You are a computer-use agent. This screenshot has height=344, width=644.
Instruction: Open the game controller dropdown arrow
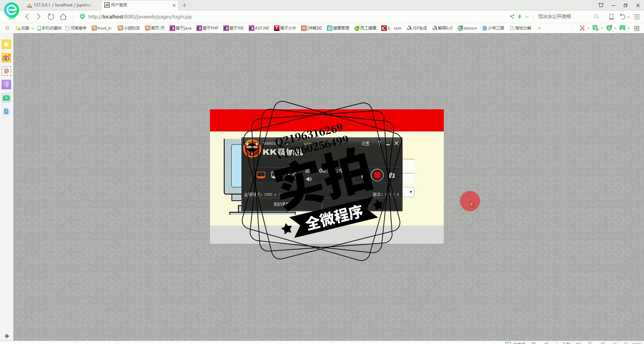[629, 28]
